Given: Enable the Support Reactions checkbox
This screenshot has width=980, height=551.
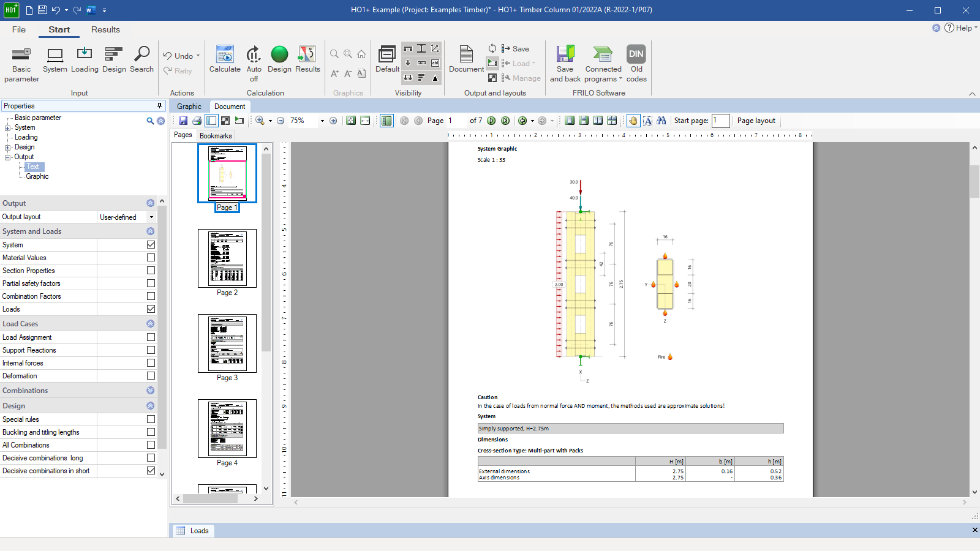Looking at the screenshot, I should tap(151, 350).
